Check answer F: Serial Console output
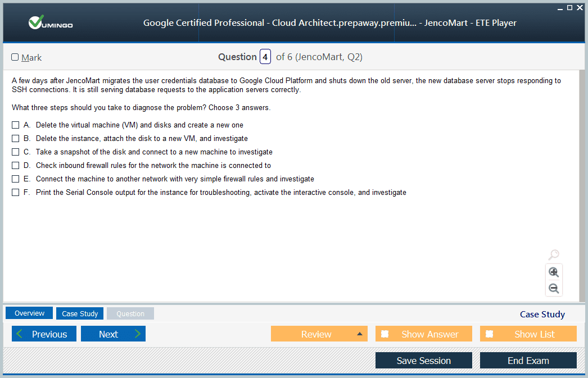The image size is (588, 378). click(x=15, y=193)
